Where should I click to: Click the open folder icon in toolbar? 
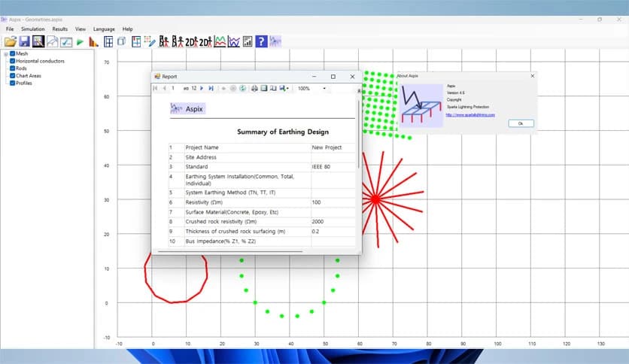[x=10, y=41]
